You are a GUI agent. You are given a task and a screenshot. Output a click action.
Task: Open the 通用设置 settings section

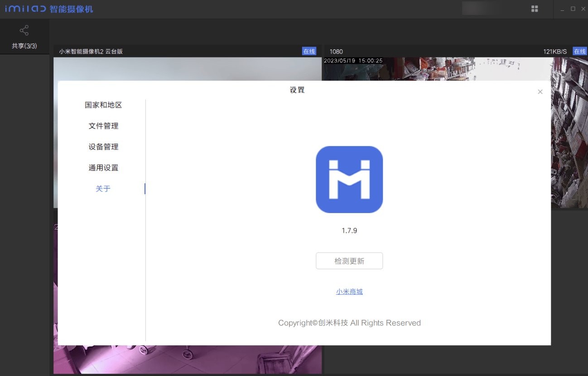point(103,167)
